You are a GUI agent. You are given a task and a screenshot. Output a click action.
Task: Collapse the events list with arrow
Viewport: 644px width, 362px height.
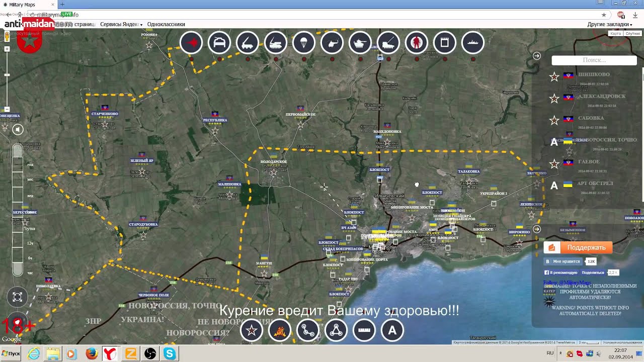(x=537, y=56)
